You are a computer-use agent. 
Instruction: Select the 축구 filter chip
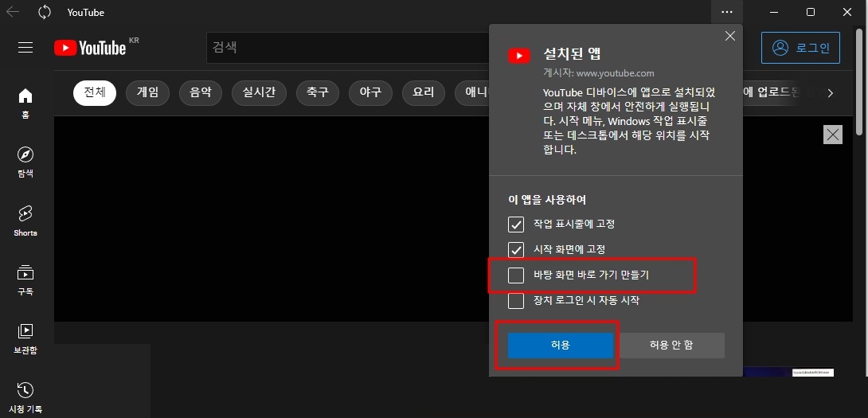(318, 93)
